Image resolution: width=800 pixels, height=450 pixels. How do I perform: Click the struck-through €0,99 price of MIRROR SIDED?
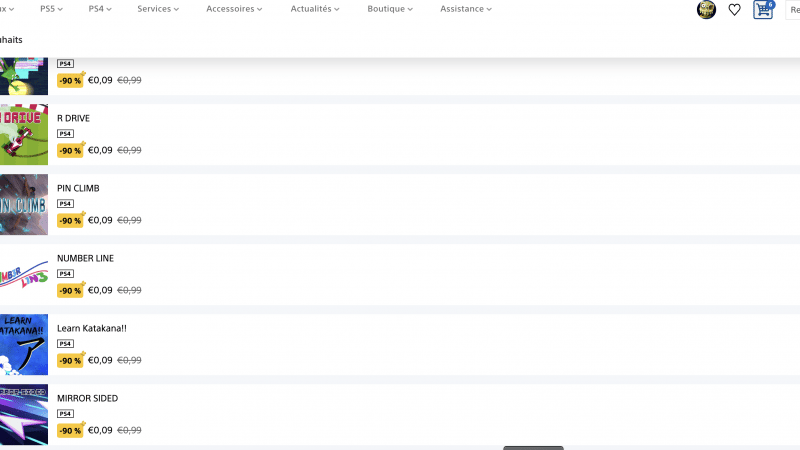coord(129,430)
